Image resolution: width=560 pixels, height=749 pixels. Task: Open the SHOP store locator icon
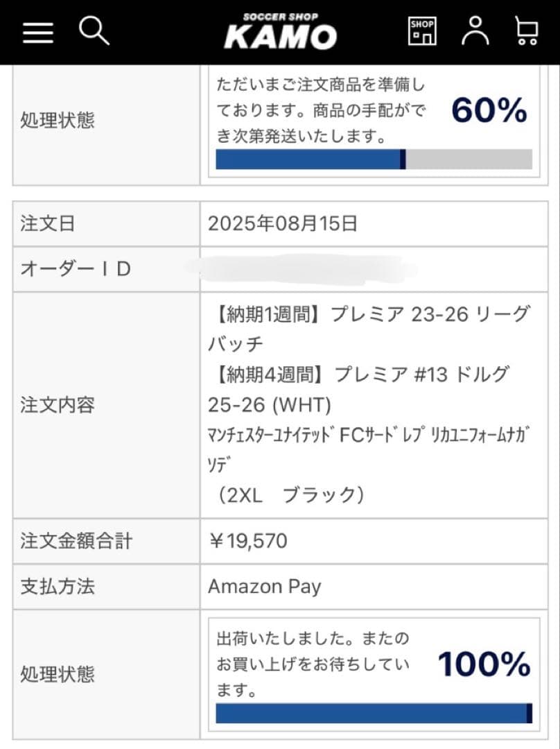tap(422, 31)
